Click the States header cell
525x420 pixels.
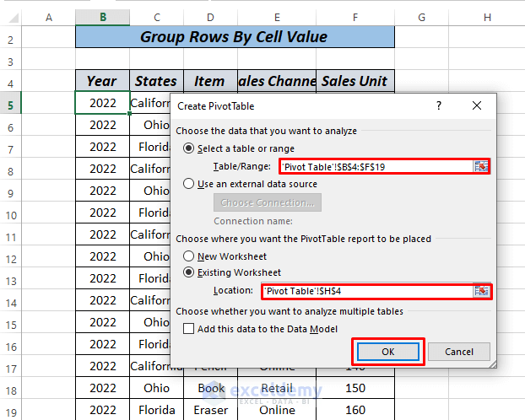point(156,81)
